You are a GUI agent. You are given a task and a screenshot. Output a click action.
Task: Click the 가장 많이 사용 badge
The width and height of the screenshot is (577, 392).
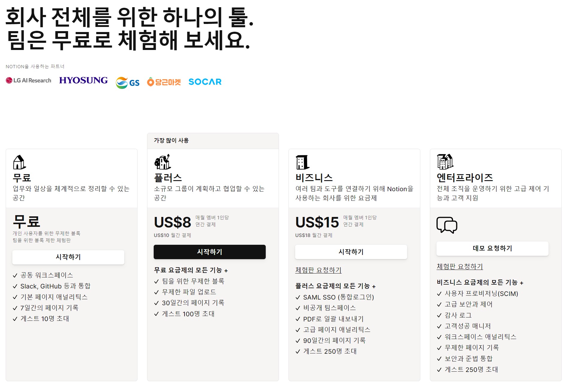pos(171,141)
